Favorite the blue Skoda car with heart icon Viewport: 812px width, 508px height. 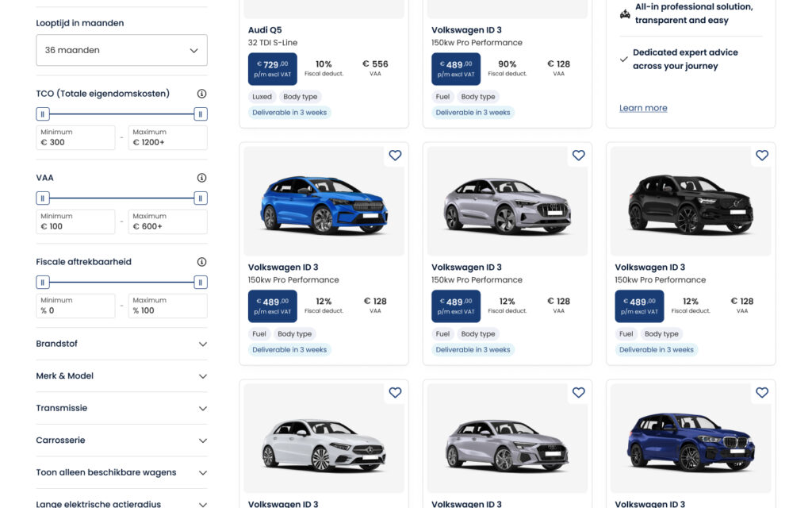395,156
